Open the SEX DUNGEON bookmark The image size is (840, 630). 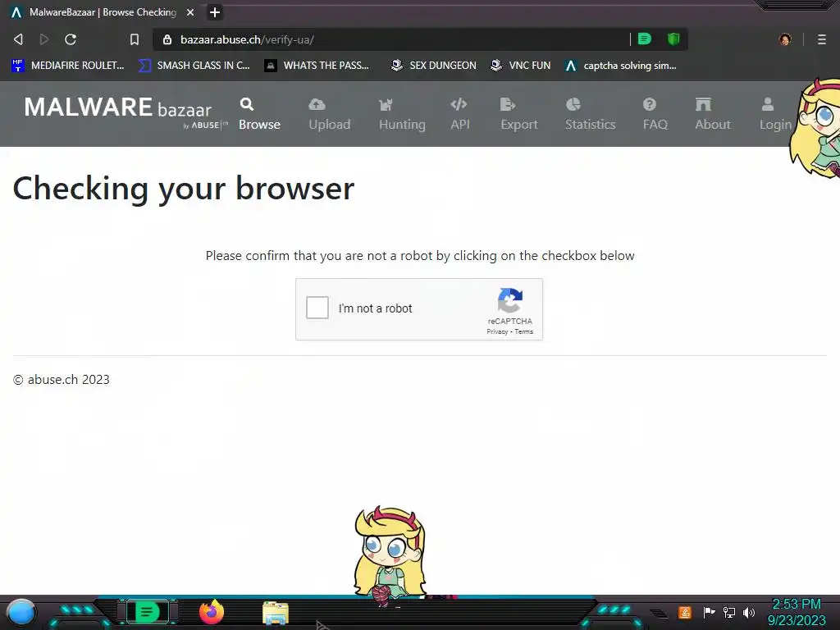(433, 66)
